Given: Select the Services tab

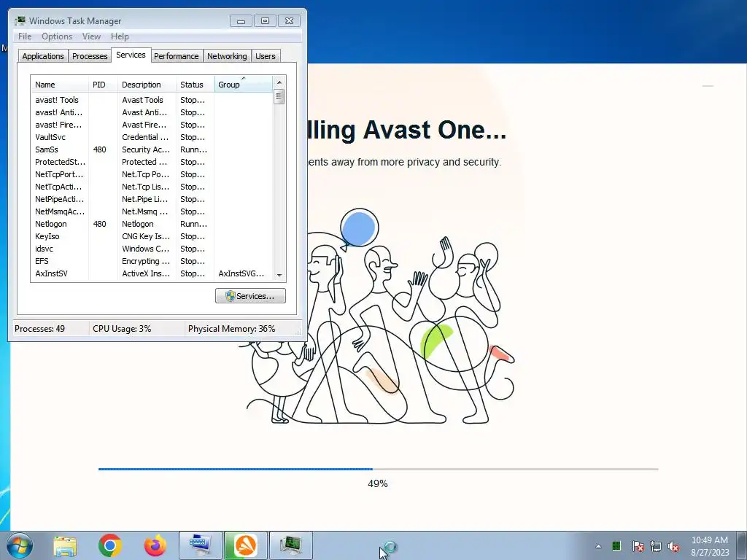Looking at the screenshot, I should (131, 55).
